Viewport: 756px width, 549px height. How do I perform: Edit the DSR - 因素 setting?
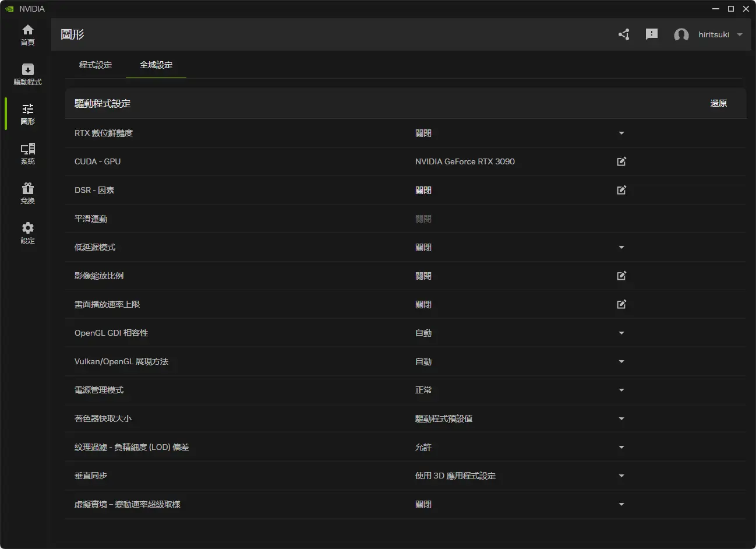pos(621,190)
